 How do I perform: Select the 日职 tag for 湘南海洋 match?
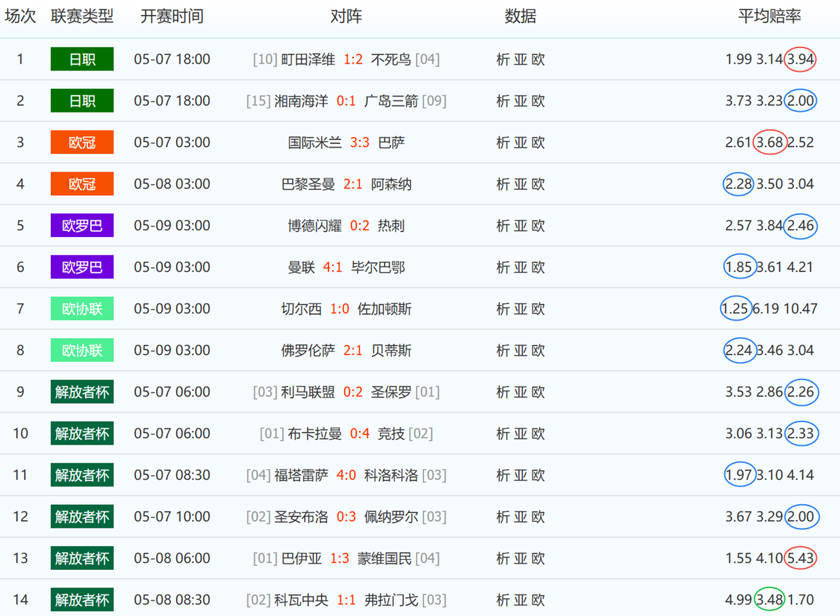coord(82,101)
